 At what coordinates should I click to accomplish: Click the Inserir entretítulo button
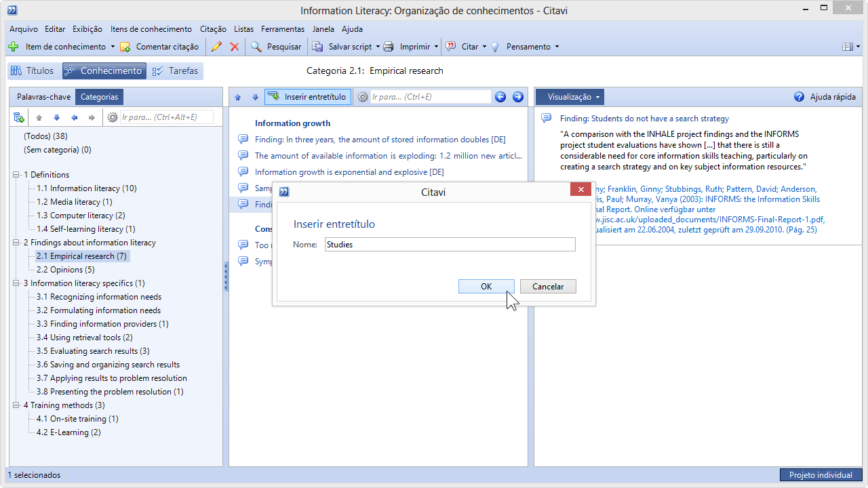click(308, 97)
